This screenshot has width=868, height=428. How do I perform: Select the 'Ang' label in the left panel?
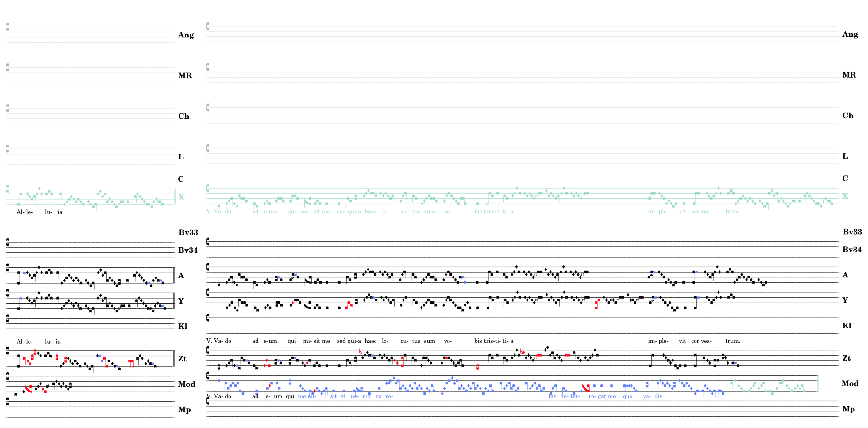(x=186, y=35)
